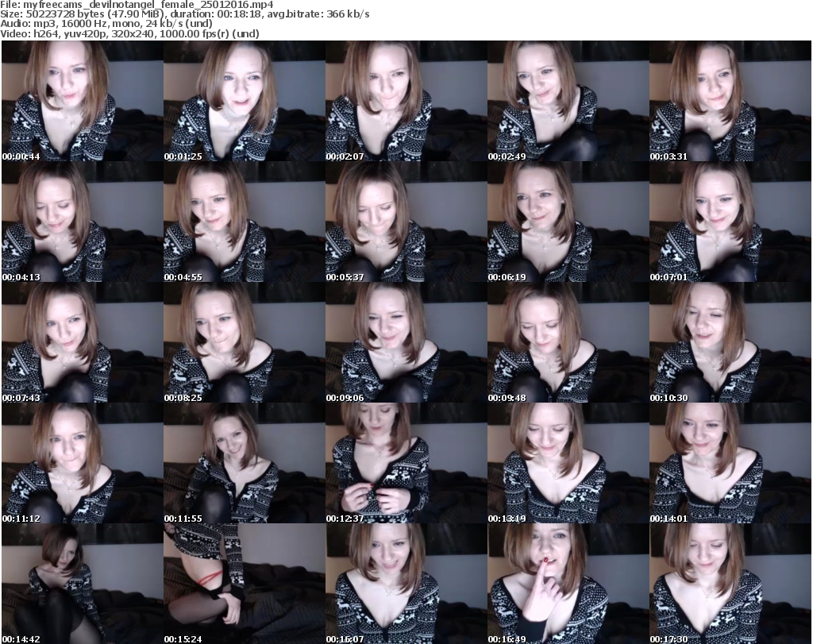Choose the thumbnail at 00:09:06
This screenshot has width=813, height=644.
pyautogui.click(x=406, y=343)
